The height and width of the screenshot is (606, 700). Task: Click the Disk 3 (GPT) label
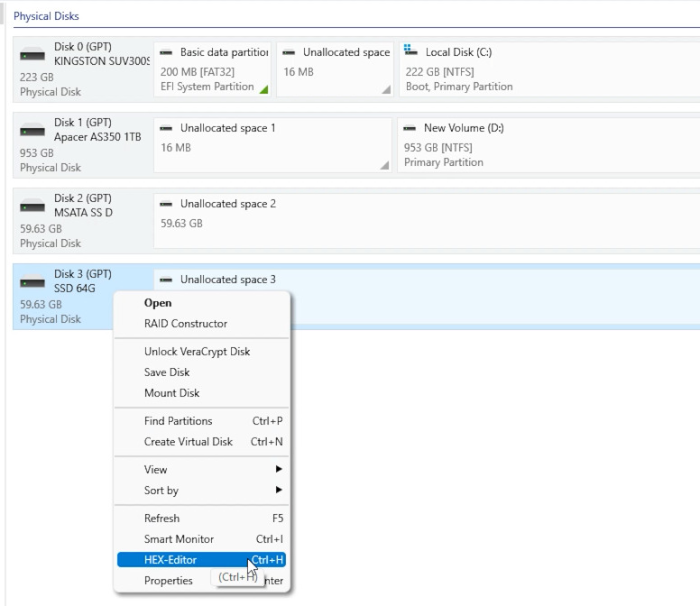click(83, 274)
